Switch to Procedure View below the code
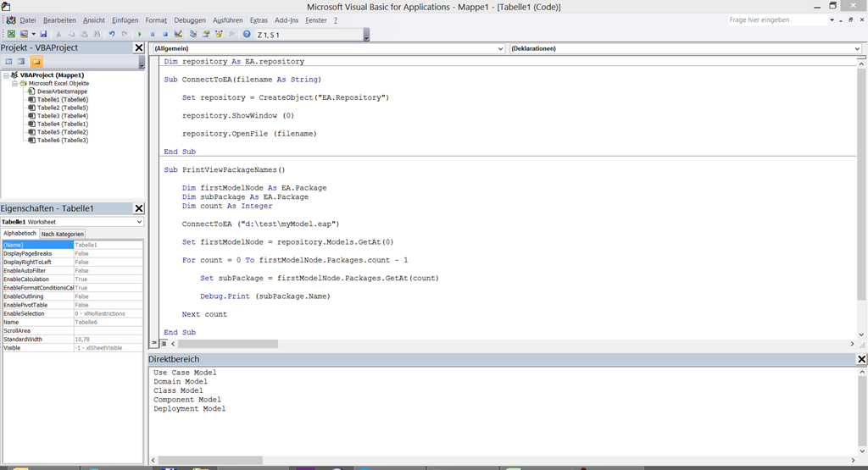 154,343
